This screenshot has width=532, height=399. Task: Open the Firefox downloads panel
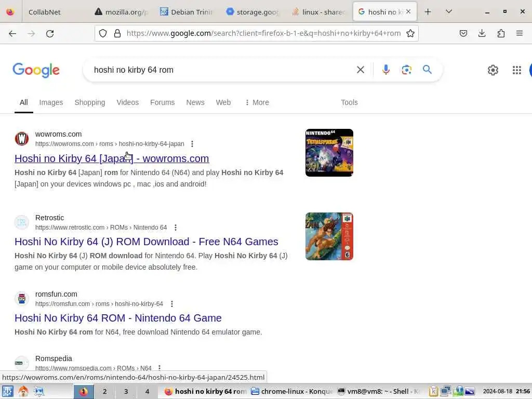tap(482, 33)
